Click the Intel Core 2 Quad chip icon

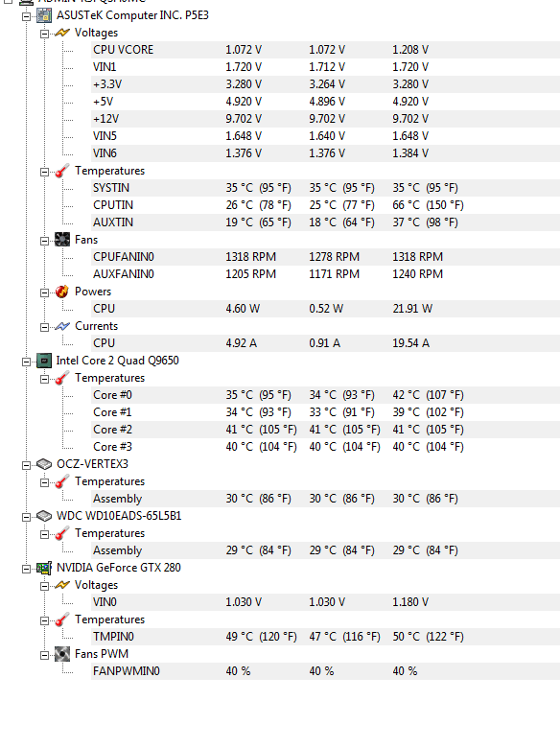point(44,361)
